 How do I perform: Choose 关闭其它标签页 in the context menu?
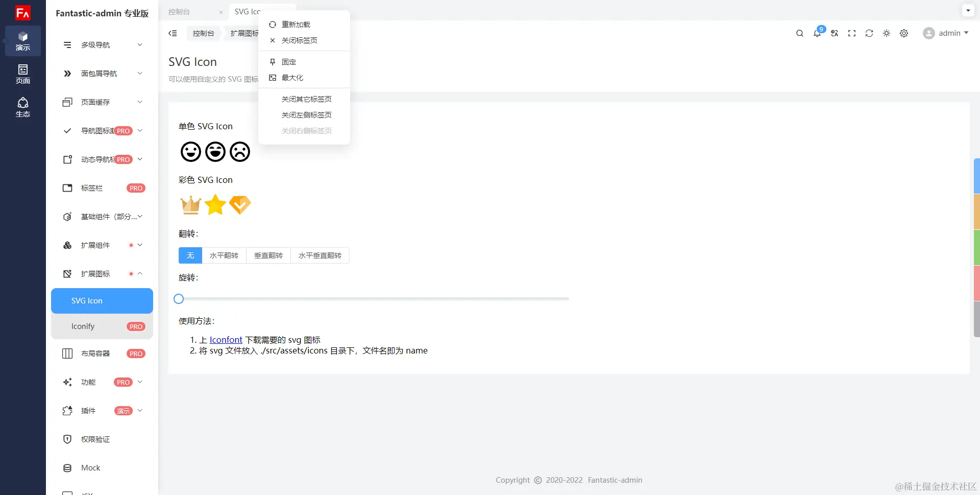click(304, 99)
